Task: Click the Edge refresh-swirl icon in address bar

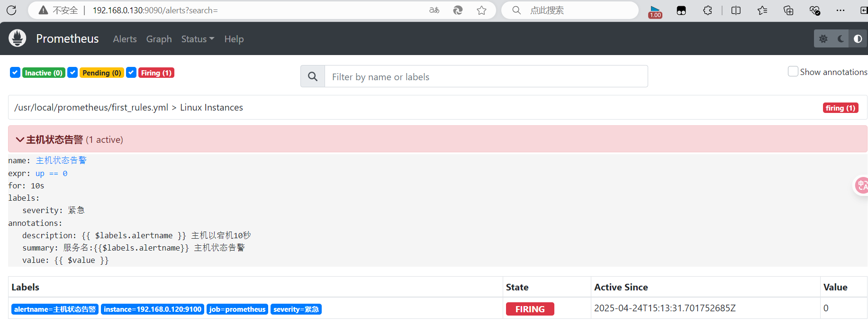Action: [x=458, y=10]
